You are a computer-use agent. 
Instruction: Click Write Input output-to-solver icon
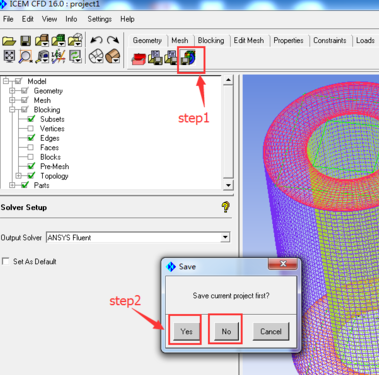(188, 57)
